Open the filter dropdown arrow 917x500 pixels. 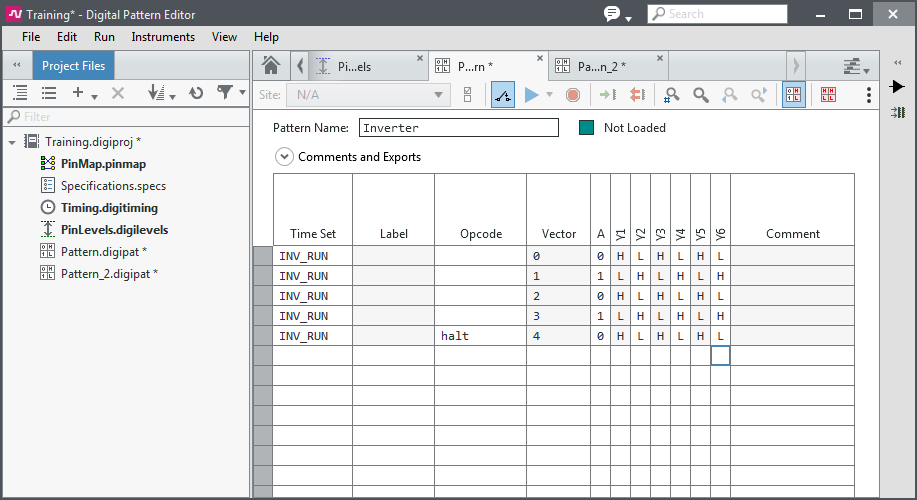point(242,93)
